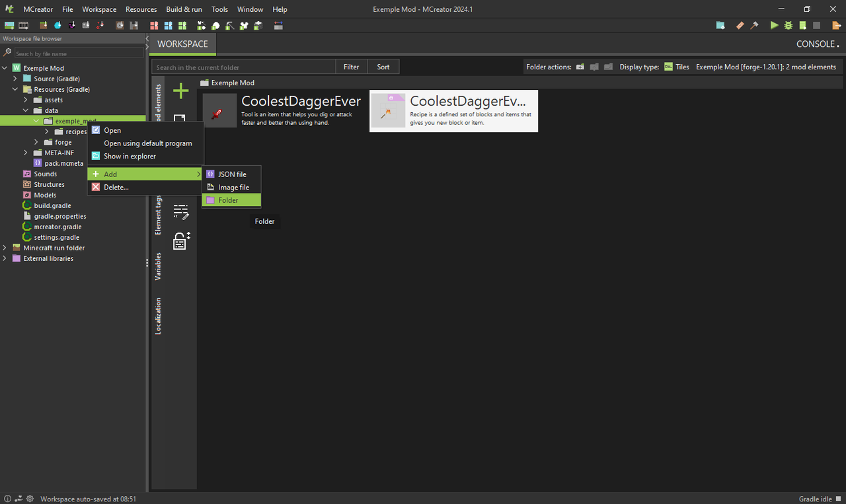The height and width of the screenshot is (504, 846).
Task: Select Image file in Add submenu
Action: point(231,188)
